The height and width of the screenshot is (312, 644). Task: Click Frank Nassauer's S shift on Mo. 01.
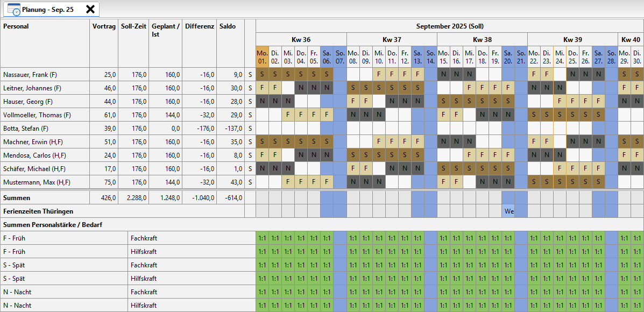(x=262, y=75)
